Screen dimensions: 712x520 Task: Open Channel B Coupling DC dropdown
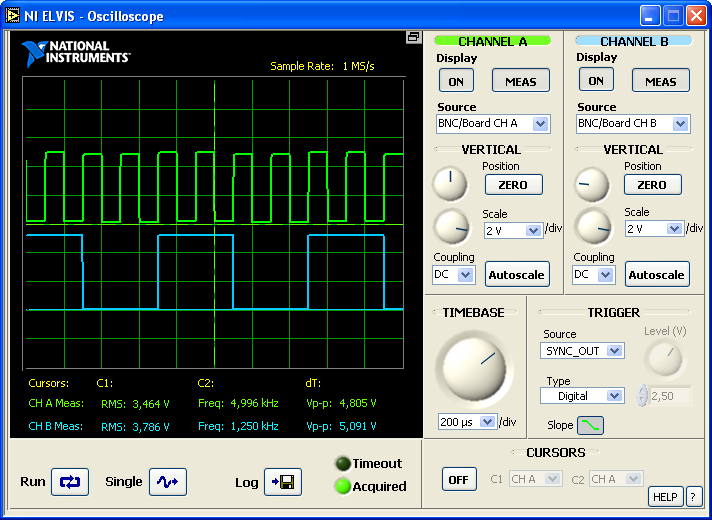593,275
